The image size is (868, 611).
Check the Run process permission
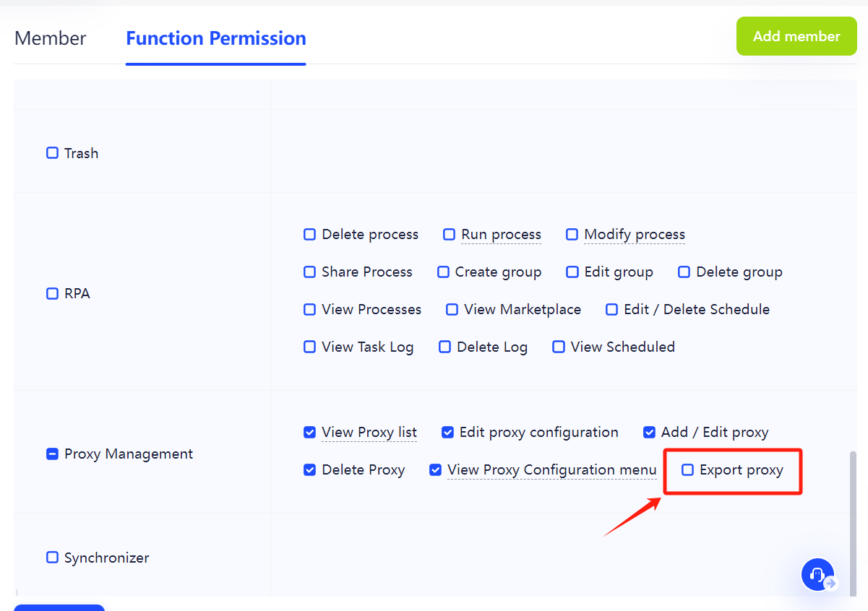tap(449, 235)
